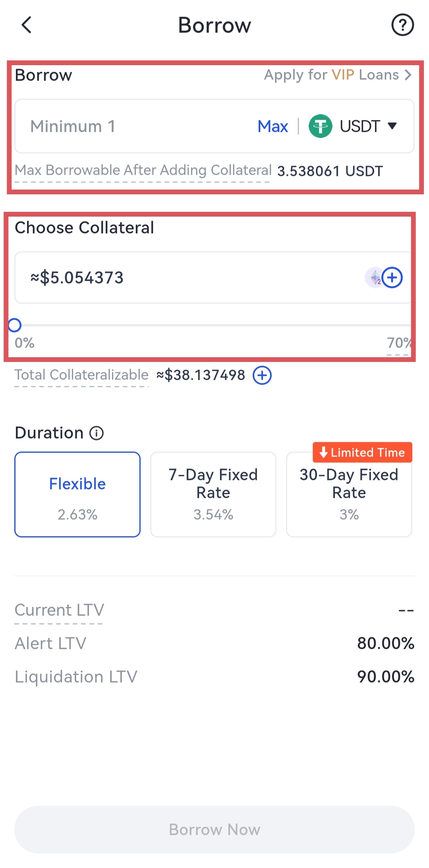Screen dimensions: 429x868
Task: Tap the back arrow icon
Action: tap(27, 25)
